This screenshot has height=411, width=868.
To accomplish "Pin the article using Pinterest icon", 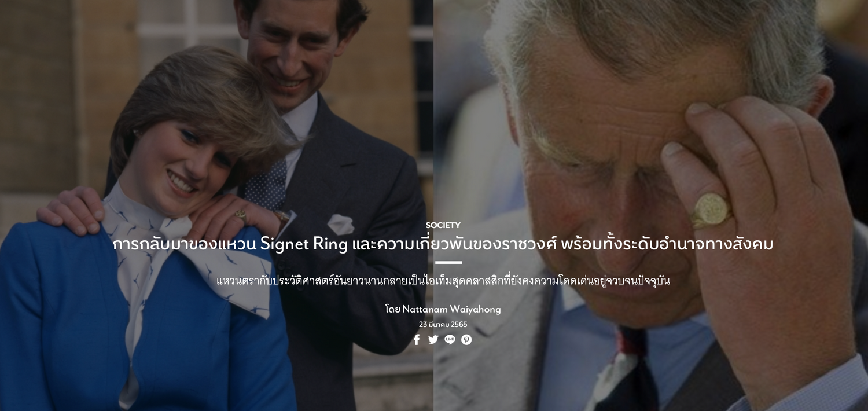I will click(x=466, y=340).
